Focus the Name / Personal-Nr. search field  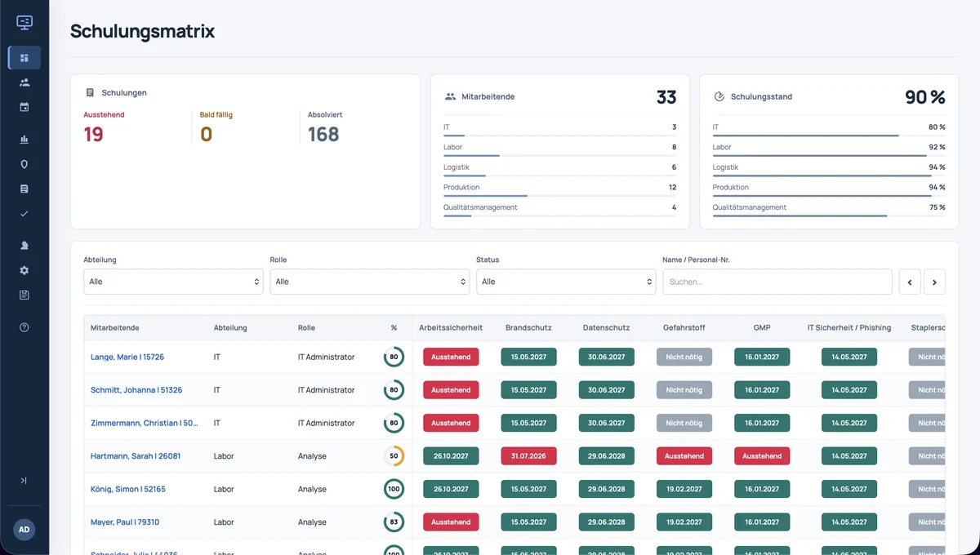tap(777, 282)
